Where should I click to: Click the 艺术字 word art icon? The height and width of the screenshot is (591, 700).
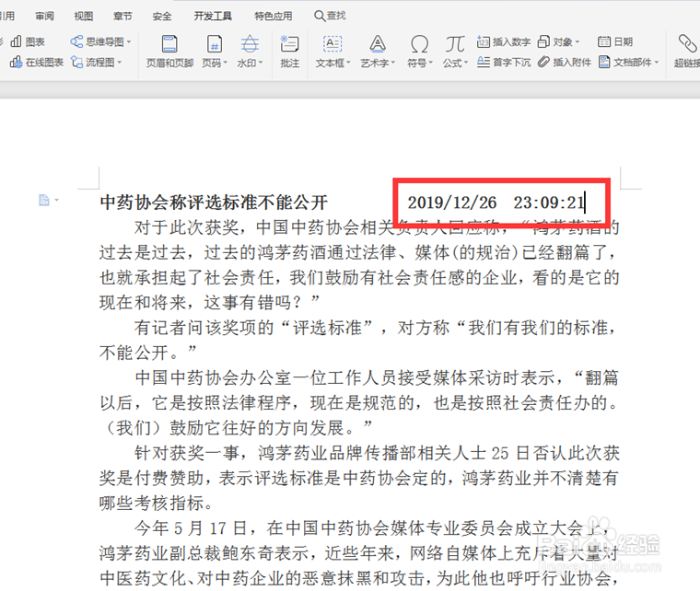(378, 44)
